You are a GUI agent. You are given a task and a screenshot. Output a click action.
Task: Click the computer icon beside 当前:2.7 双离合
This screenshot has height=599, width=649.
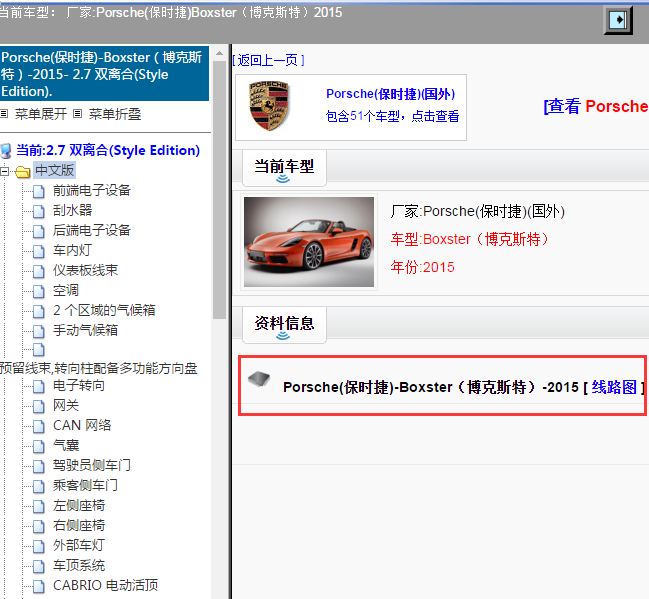(x=6, y=151)
